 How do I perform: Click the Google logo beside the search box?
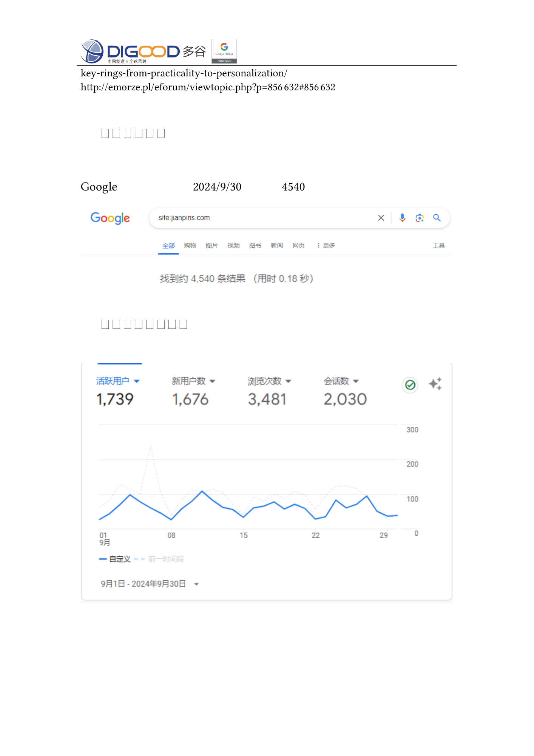[x=110, y=218]
